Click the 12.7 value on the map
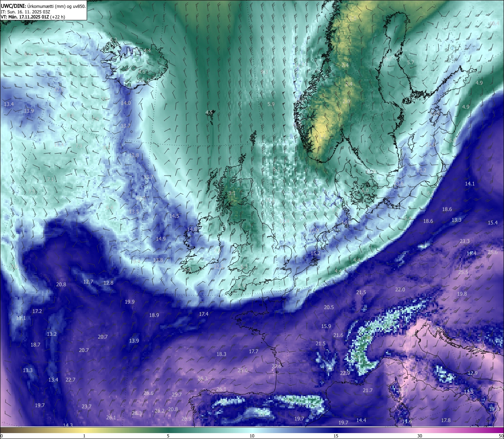504x439 pixels. pyautogui.click(x=88, y=282)
